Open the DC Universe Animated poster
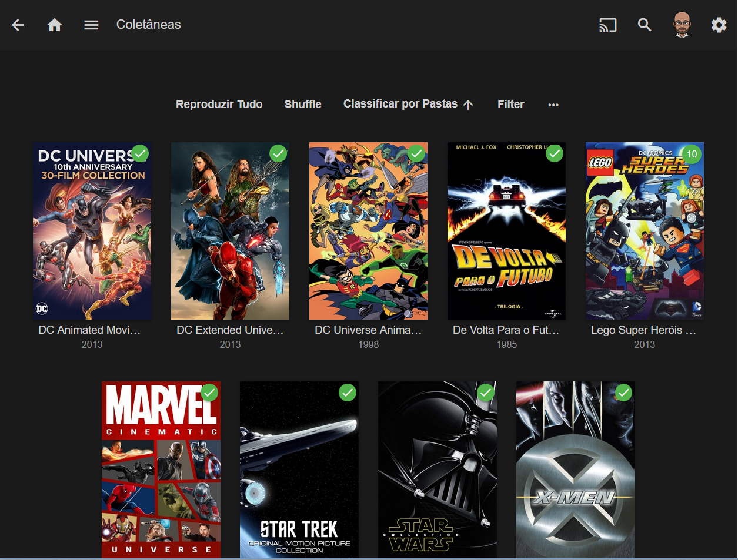738x560 pixels. click(368, 231)
